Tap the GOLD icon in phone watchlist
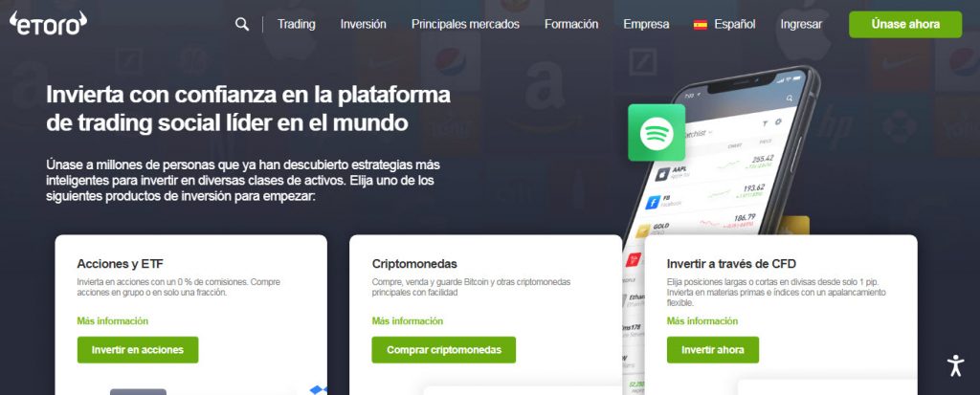This screenshot has width=980, height=395. 643,231
